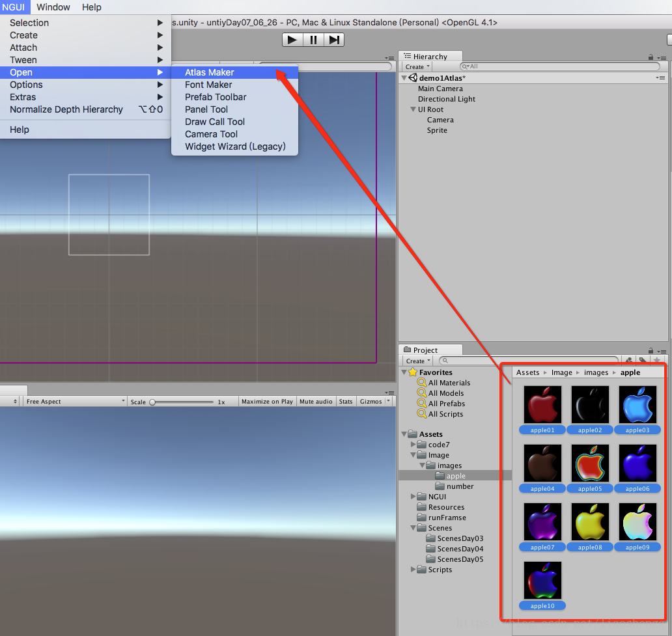Select the apple04 brown apple thumbnail
Screen dimensions: 672x636
pos(542,463)
